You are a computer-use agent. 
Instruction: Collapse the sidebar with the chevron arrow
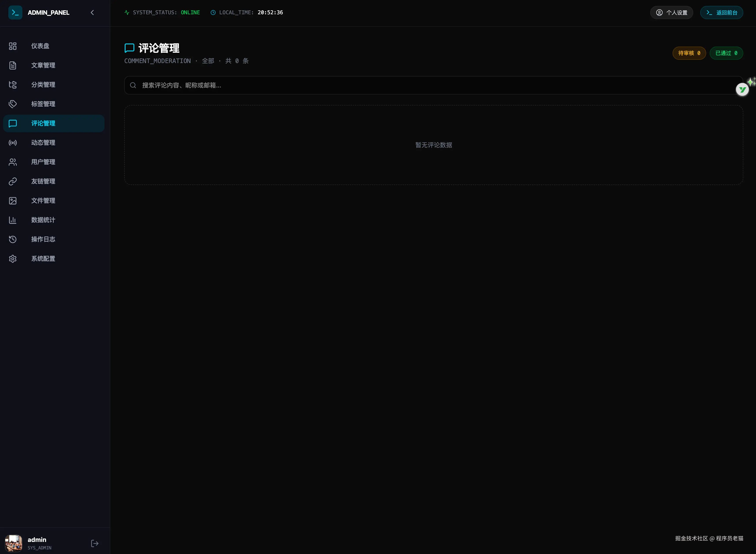tap(92, 12)
